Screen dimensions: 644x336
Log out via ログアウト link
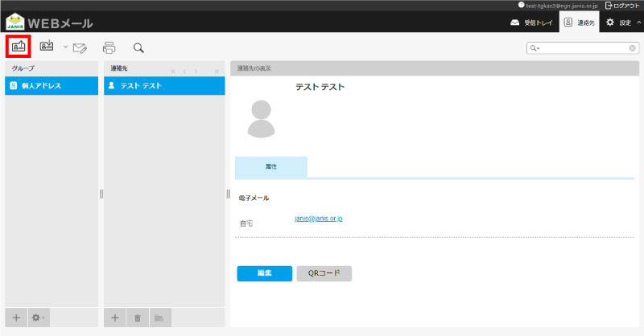pos(622,6)
